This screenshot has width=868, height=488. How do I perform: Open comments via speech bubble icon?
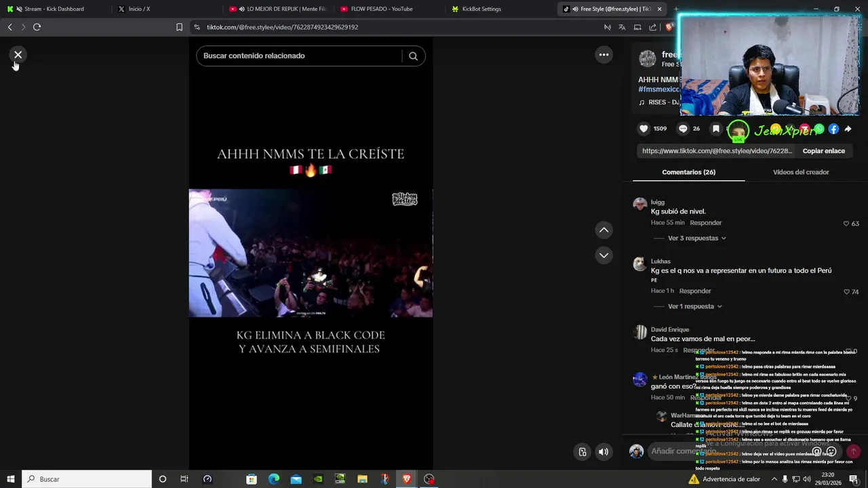tap(683, 129)
